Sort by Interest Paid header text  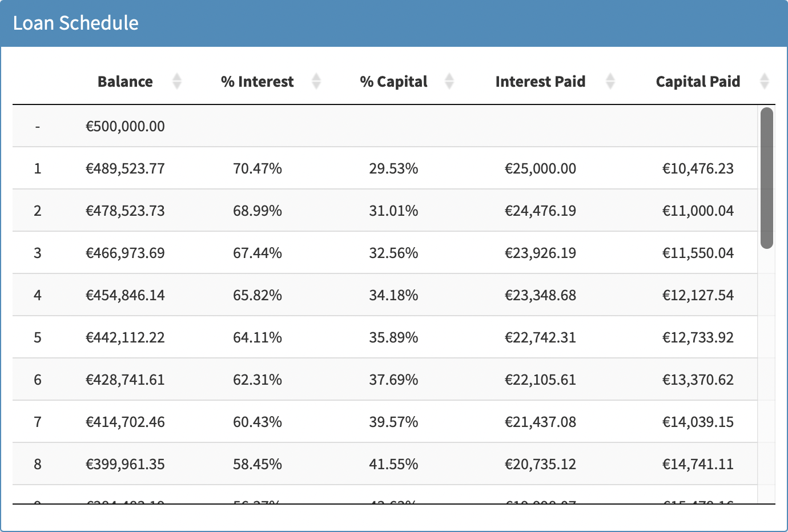coord(540,82)
